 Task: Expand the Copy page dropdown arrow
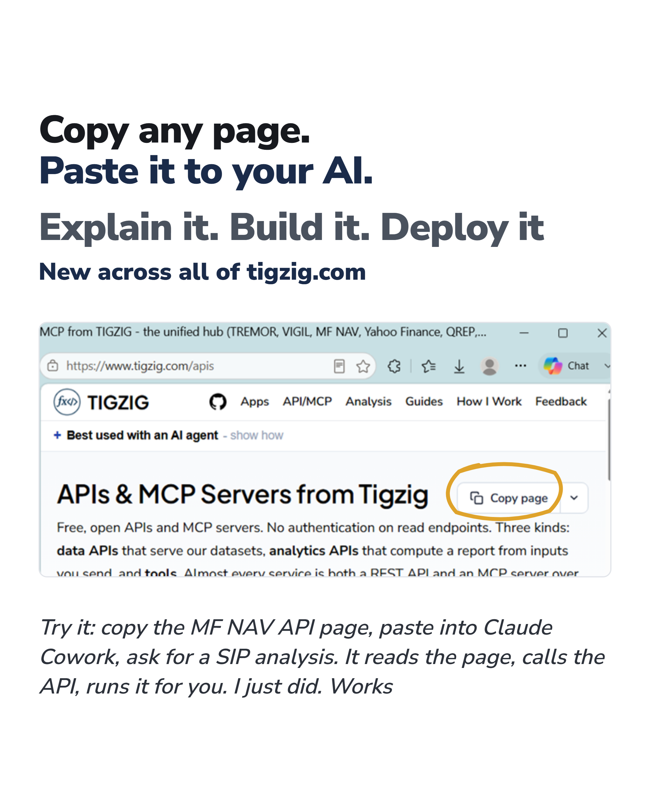tap(574, 498)
